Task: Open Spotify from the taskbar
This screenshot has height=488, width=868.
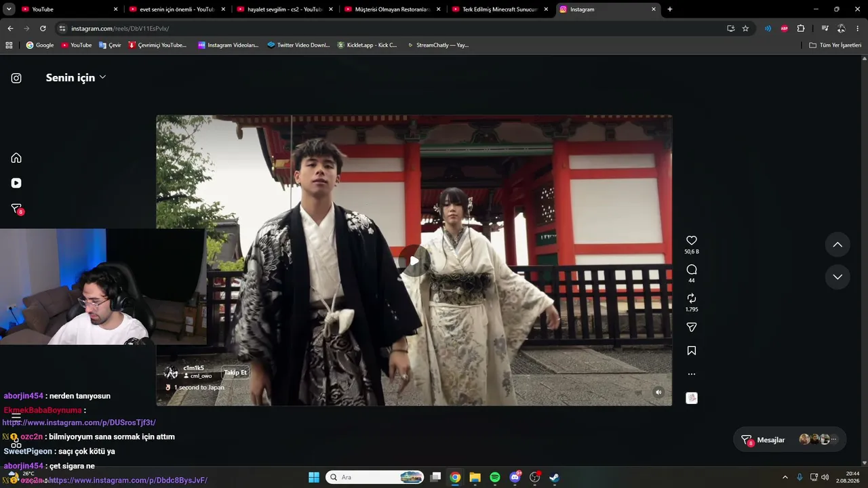Action: click(495, 477)
